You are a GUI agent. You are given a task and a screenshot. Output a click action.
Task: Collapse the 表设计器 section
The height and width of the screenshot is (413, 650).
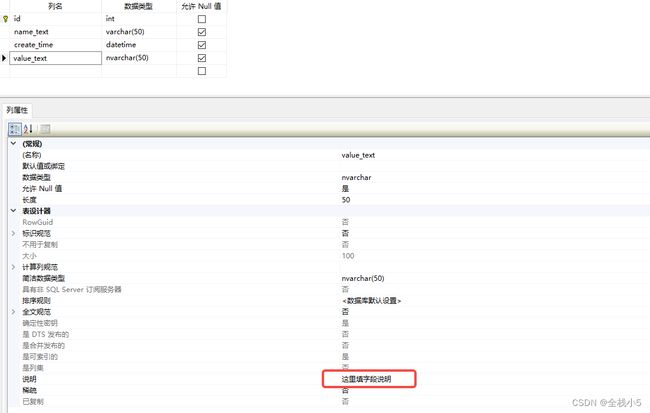coord(13,211)
